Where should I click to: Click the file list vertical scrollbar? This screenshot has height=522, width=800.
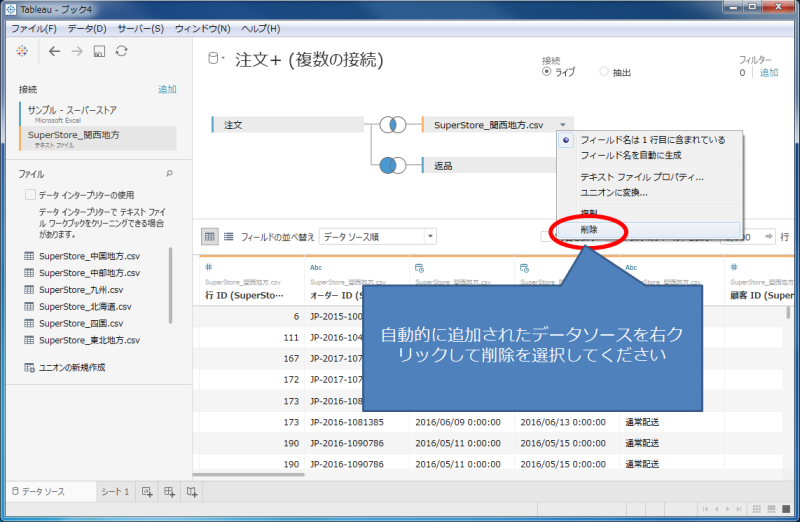pyautogui.click(x=170, y=285)
